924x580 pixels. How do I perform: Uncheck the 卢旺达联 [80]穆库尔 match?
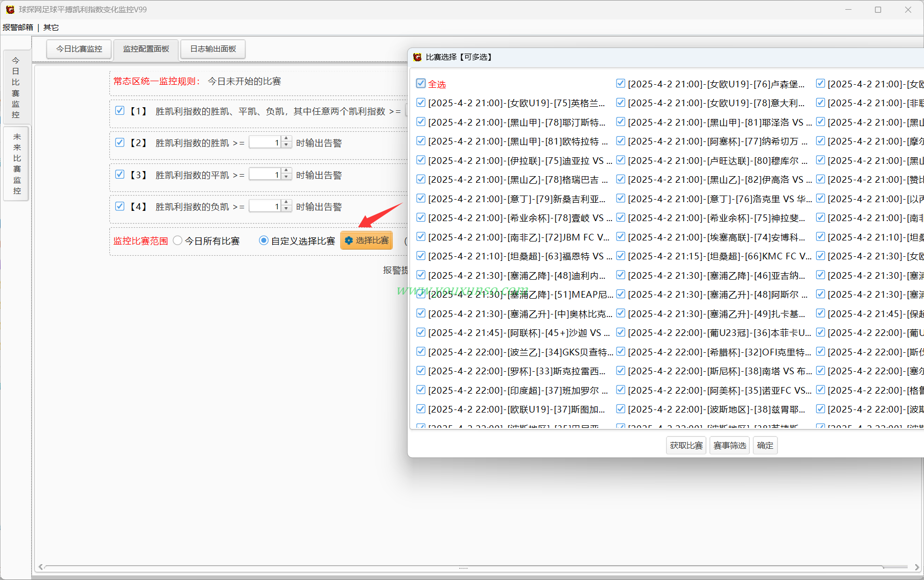(621, 160)
